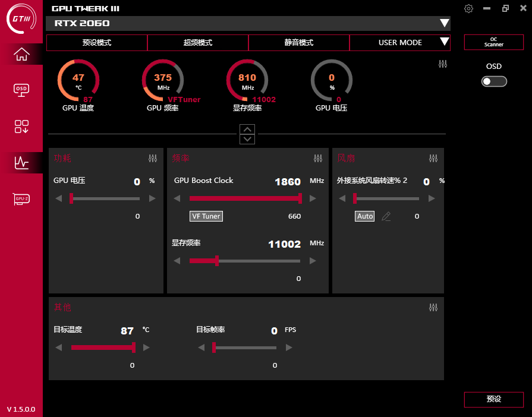Open the monitoring graph sidebar icon

21,163
